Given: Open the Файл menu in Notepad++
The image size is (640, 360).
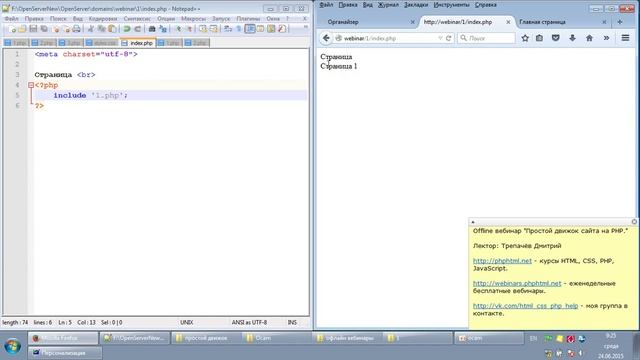Looking at the screenshot, I should tap(11, 19).
